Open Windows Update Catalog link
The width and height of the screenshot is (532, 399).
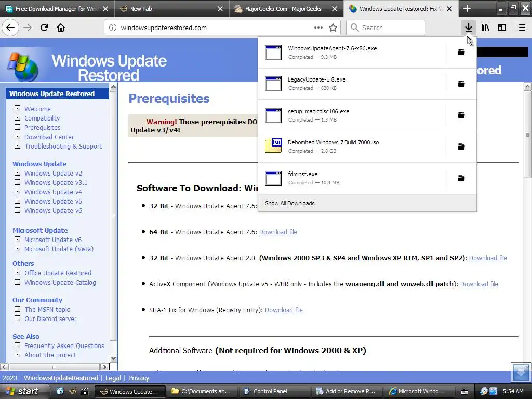tap(60, 282)
